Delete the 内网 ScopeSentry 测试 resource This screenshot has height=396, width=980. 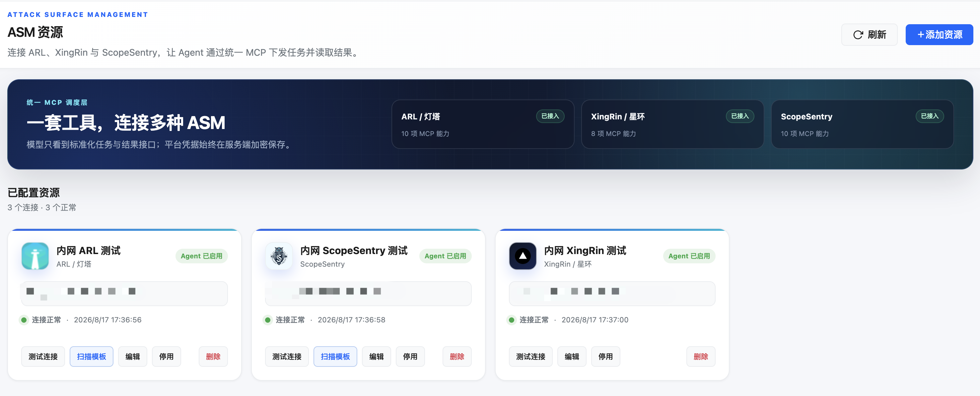click(x=457, y=357)
